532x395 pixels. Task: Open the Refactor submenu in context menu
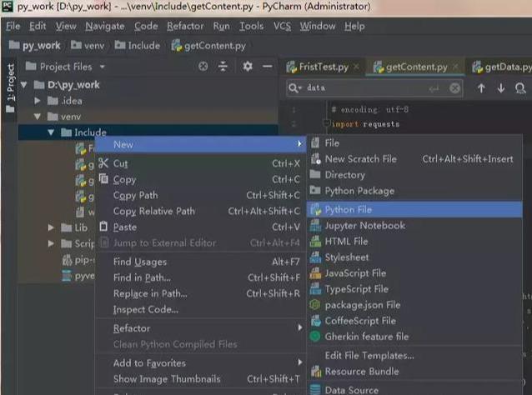(x=200, y=328)
